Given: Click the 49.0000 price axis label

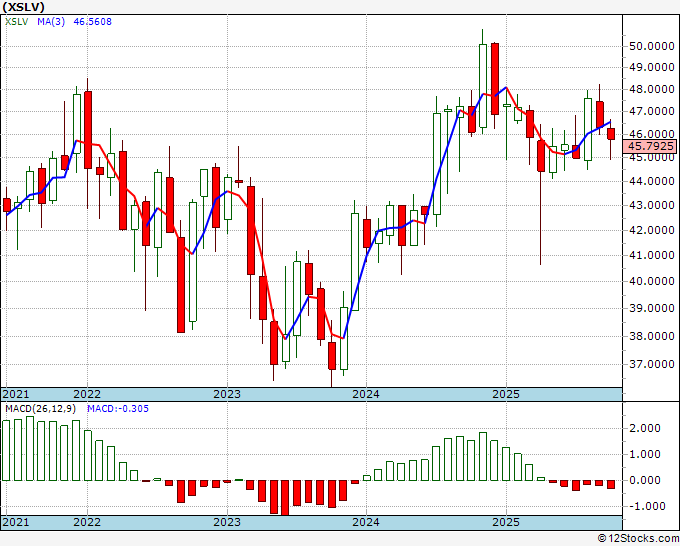Looking at the screenshot, I should [651, 67].
